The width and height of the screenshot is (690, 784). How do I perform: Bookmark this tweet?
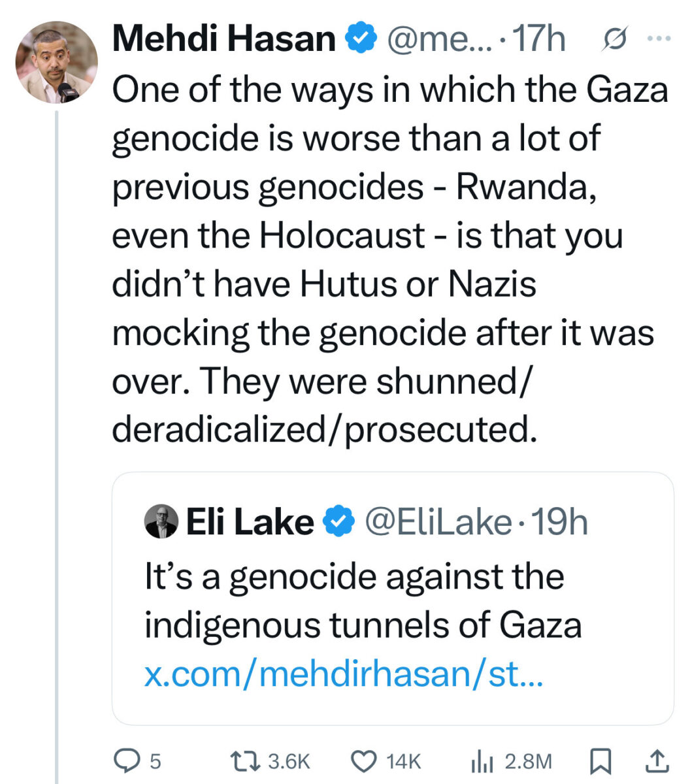coord(599,760)
